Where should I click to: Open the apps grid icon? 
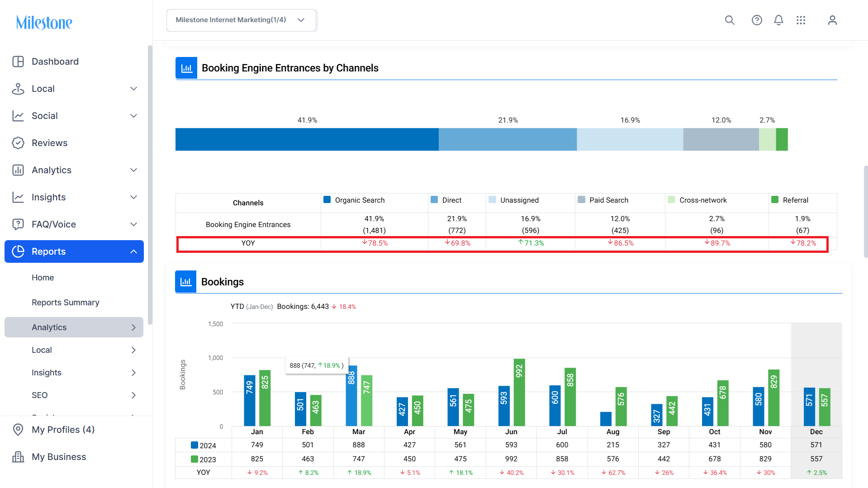[801, 20]
